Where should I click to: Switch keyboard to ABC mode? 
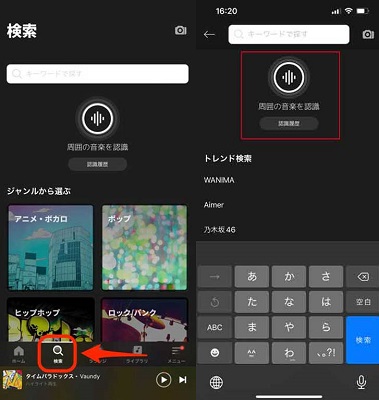215,327
